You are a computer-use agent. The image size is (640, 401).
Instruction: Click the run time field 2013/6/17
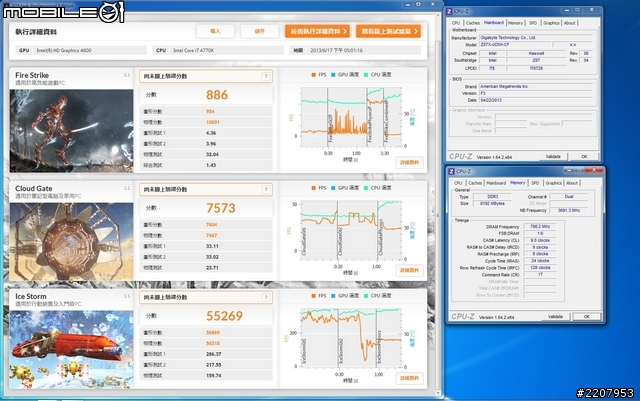coord(364,50)
